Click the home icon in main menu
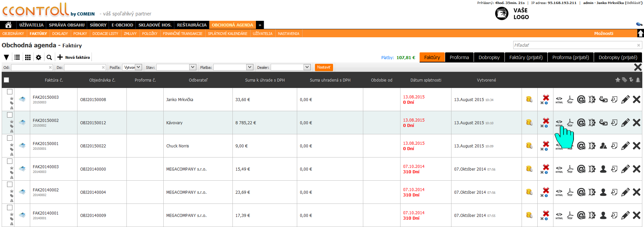644x227 pixels. [8, 25]
